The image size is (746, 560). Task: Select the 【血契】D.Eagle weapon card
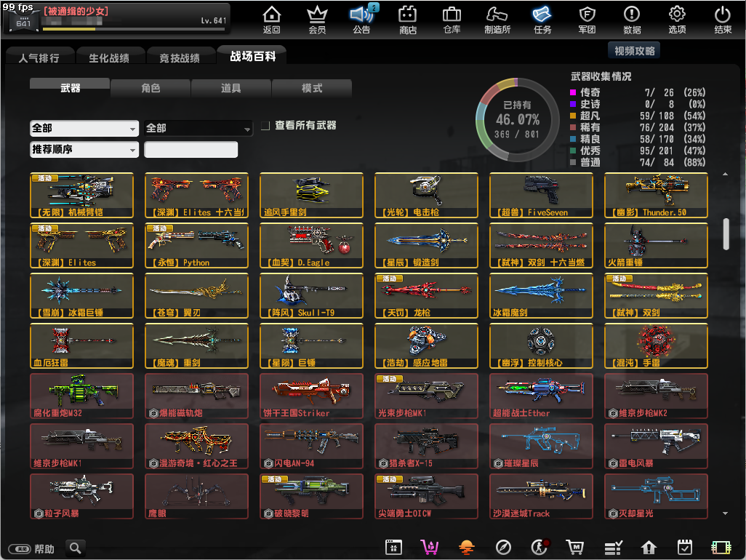311,246
